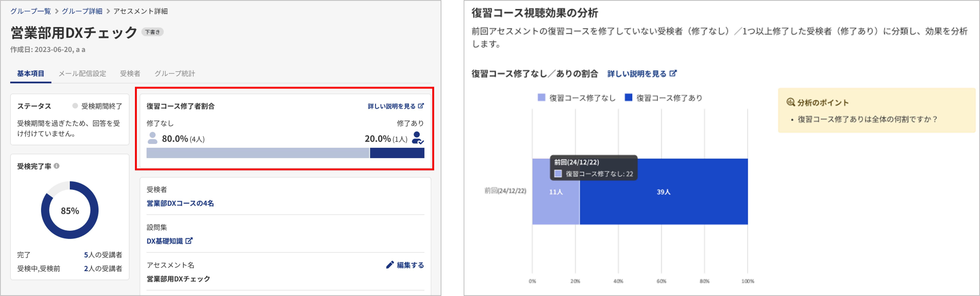Click the info icon beside 受検完了率

[57, 166]
